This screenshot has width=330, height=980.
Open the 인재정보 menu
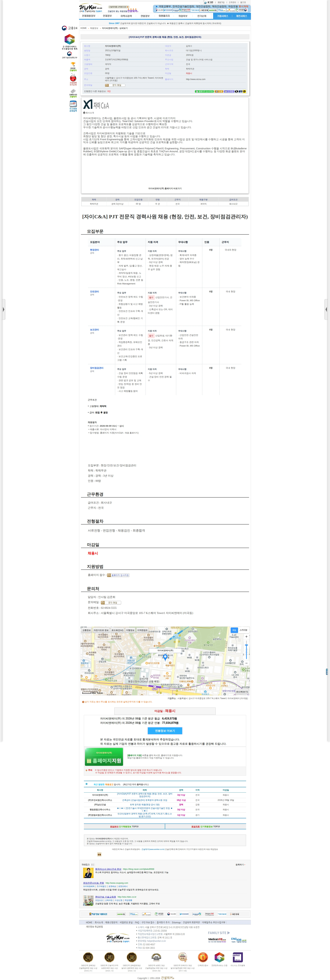tap(107, 16)
